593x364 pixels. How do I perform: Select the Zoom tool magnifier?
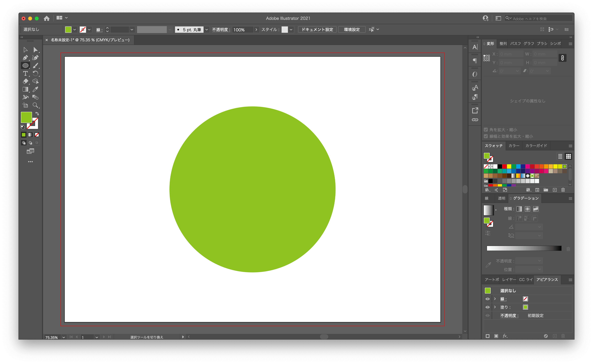[36, 105]
